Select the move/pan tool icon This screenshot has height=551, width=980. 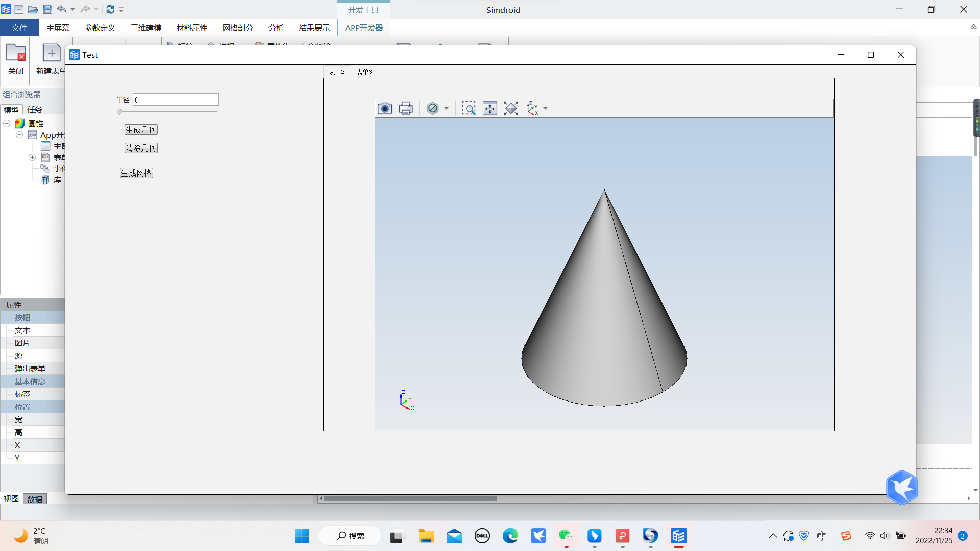489,108
